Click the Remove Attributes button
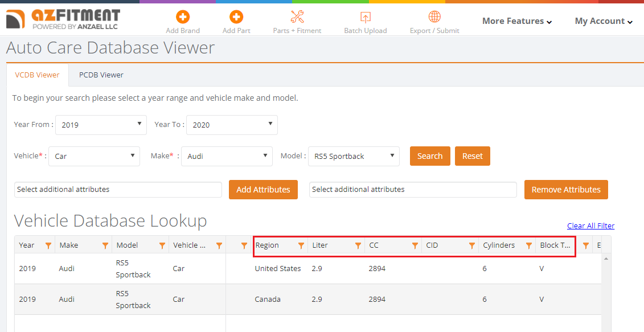Viewport: 644px width, 332px height. coord(566,190)
